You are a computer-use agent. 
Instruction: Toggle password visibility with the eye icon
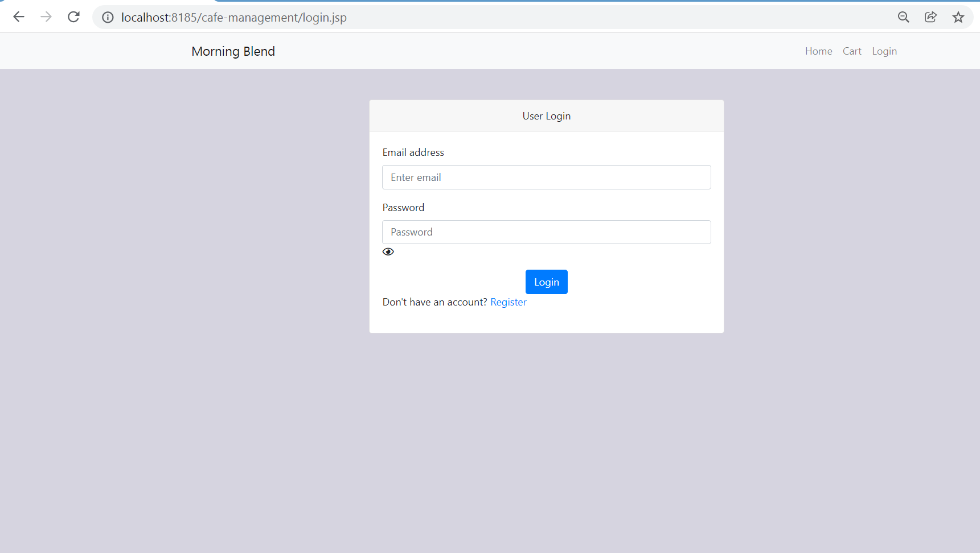[388, 251]
